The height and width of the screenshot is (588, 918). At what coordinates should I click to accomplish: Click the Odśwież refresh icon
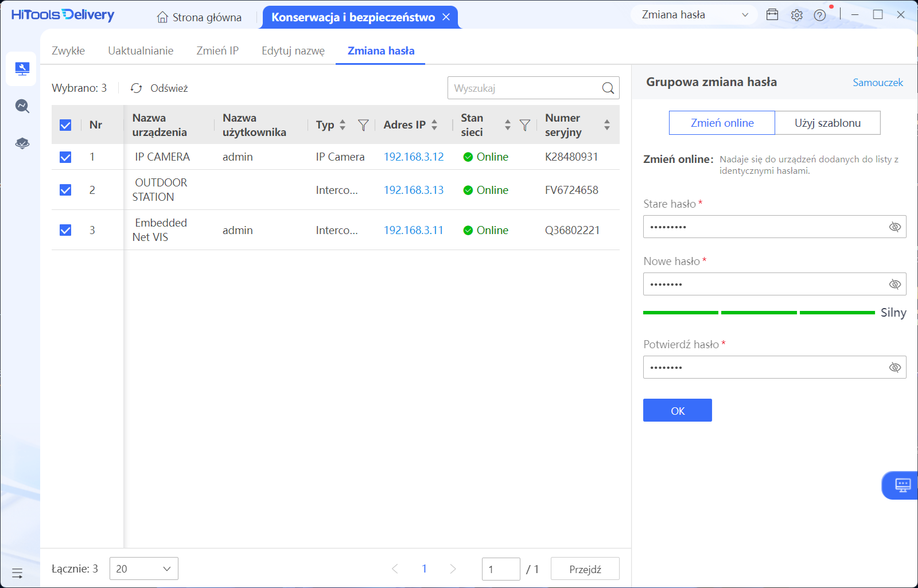click(136, 88)
